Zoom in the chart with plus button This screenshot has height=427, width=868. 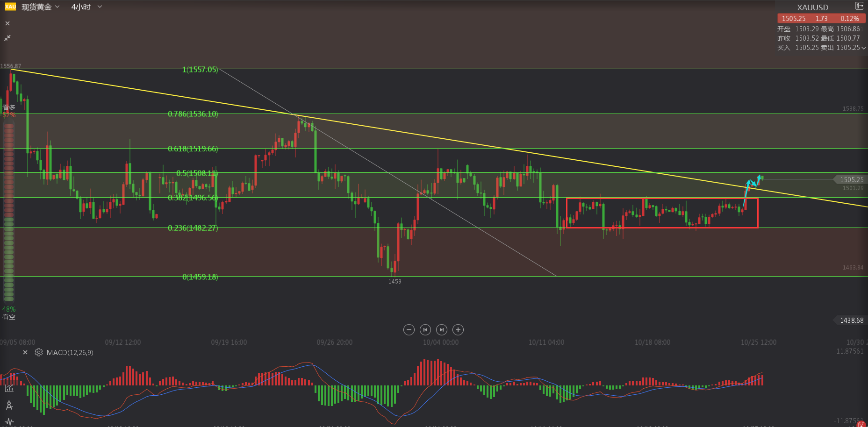click(458, 330)
